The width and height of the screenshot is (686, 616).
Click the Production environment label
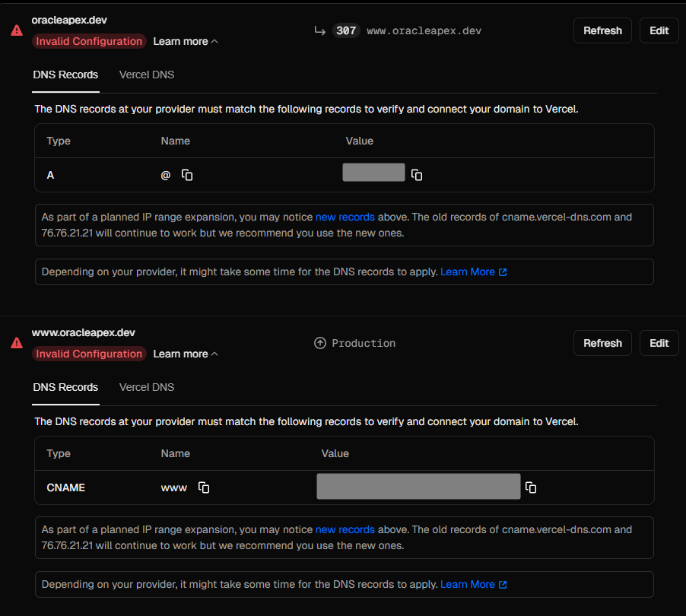pos(364,343)
